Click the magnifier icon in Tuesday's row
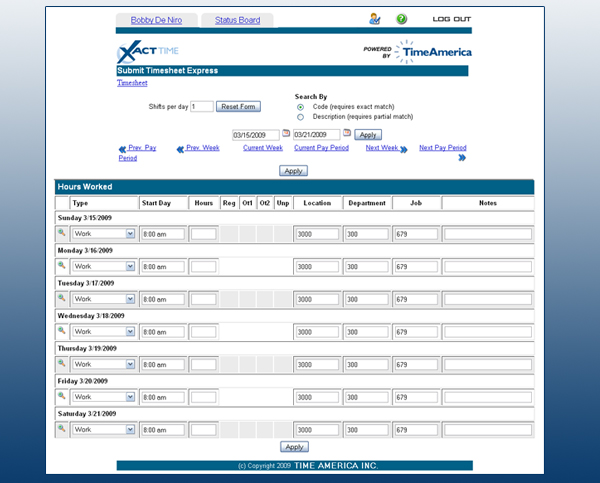The height and width of the screenshot is (483, 600). tap(62, 297)
